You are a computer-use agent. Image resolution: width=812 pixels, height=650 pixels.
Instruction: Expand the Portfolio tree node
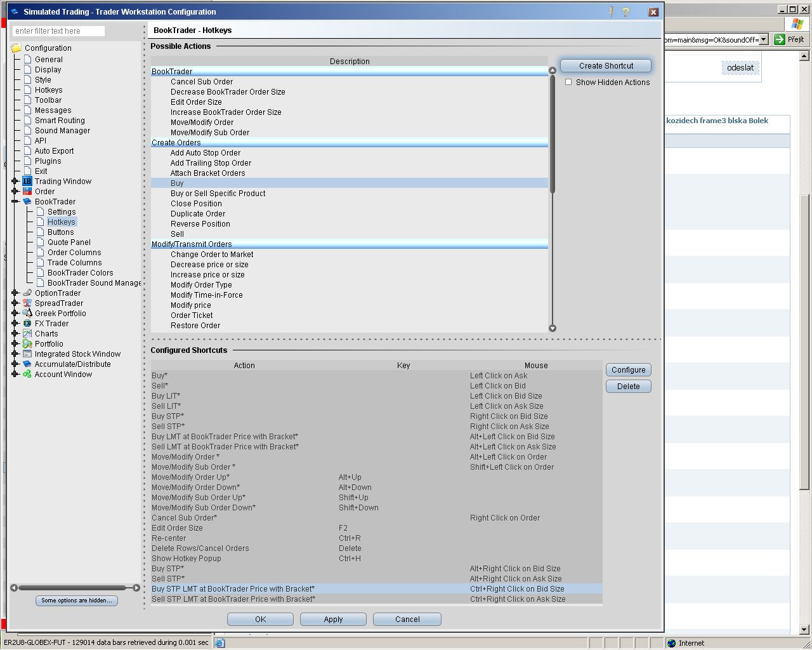click(15, 344)
